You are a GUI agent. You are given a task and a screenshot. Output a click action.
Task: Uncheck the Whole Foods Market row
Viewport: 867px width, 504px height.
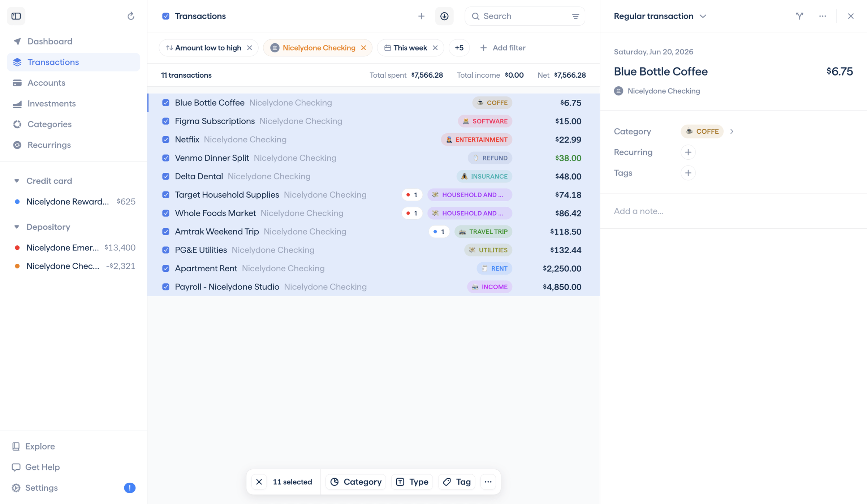click(166, 213)
